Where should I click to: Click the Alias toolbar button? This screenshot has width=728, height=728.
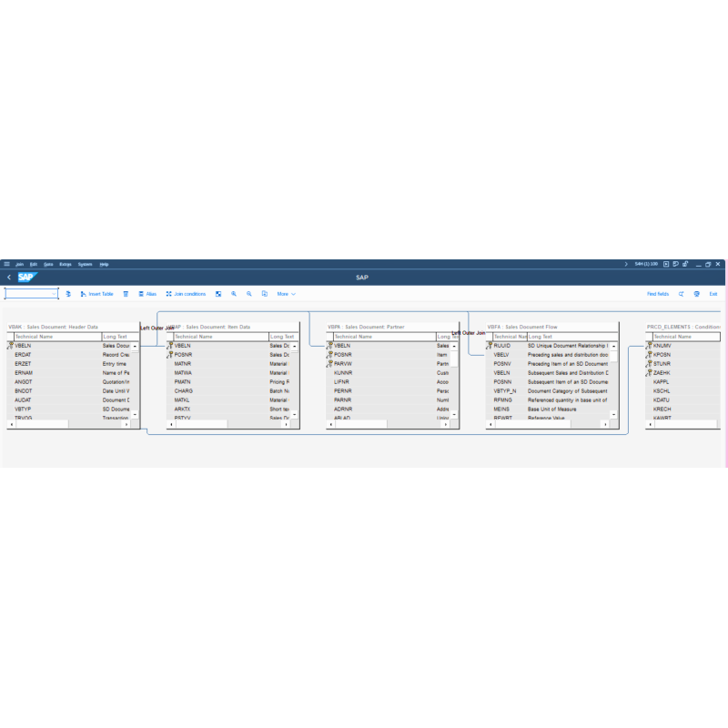(147, 294)
